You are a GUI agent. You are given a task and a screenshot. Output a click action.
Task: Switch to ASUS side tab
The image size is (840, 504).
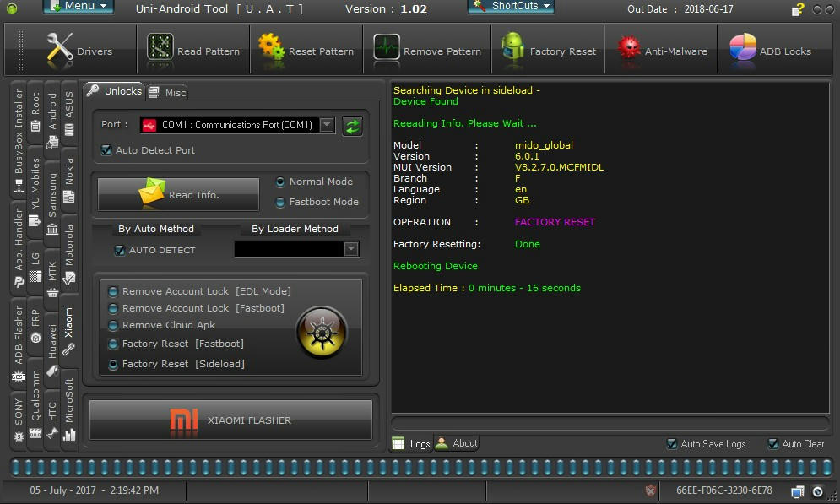point(69,113)
